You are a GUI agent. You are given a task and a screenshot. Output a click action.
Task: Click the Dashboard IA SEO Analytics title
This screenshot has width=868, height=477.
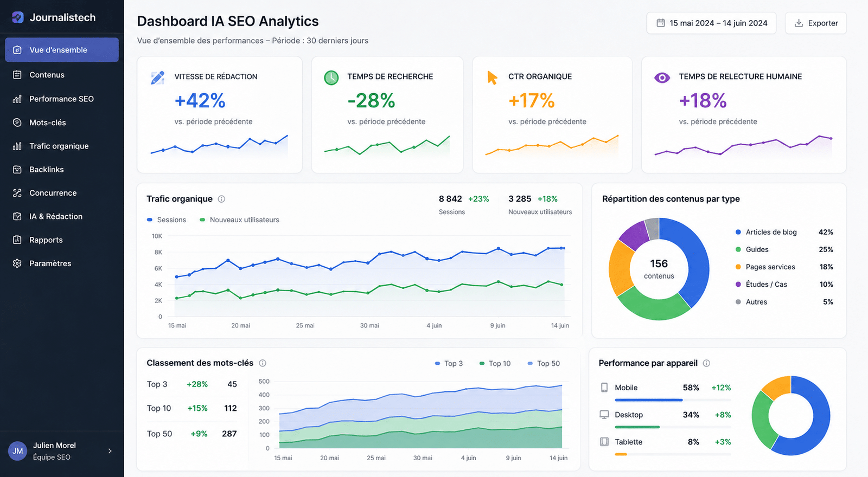click(x=228, y=21)
